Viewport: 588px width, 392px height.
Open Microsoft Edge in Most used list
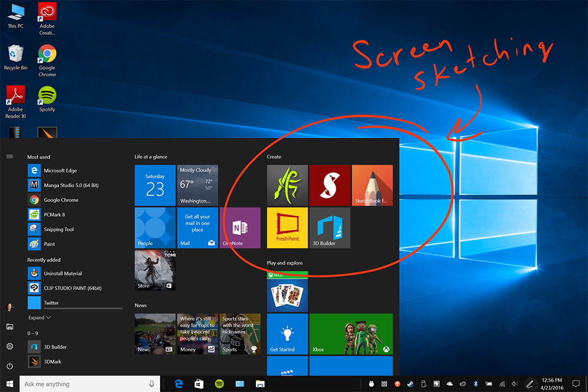75,170
